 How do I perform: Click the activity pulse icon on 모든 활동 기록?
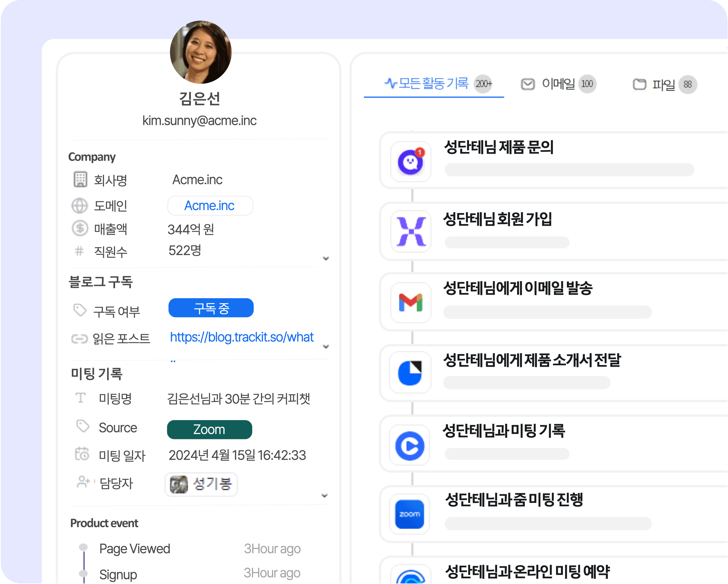(x=391, y=83)
